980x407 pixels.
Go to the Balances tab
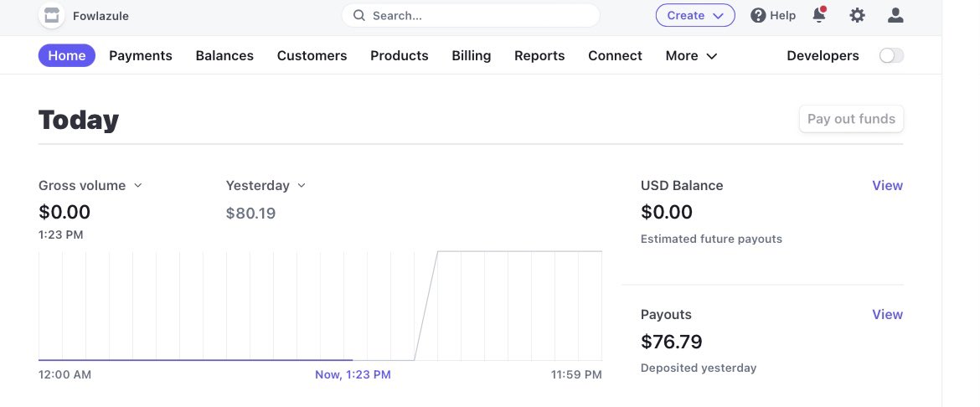(224, 55)
